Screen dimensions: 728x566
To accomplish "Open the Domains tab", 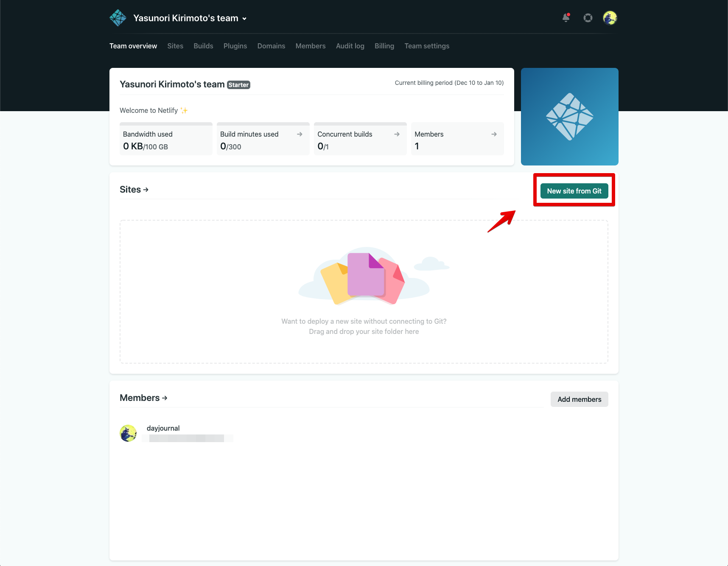I will pyautogui.click(x=271, y=46).
